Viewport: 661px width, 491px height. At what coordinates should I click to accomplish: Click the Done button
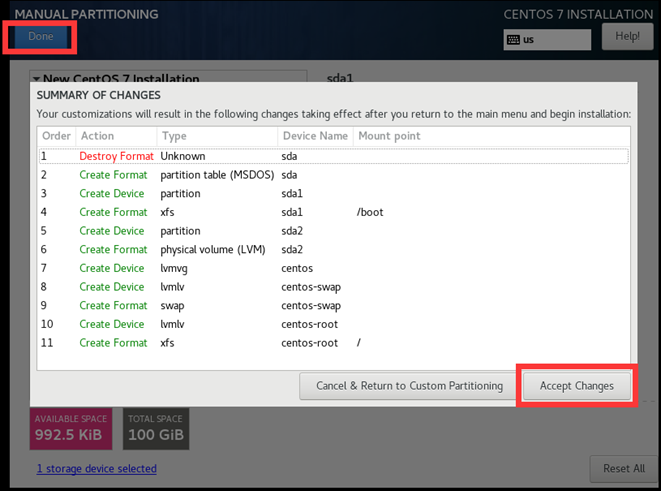(x=41, y=37)
